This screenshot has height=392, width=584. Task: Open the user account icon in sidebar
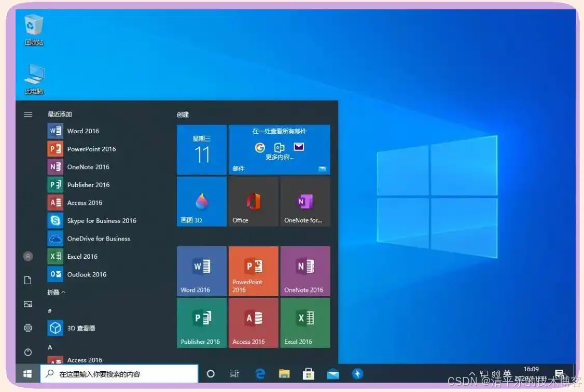tap(28, 256)
